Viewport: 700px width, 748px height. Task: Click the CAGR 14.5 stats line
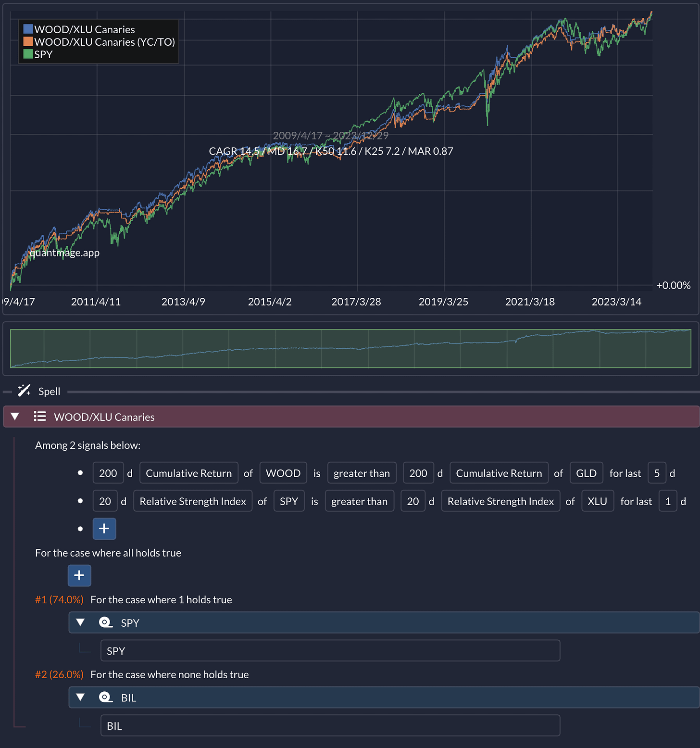tap(331, 151)
